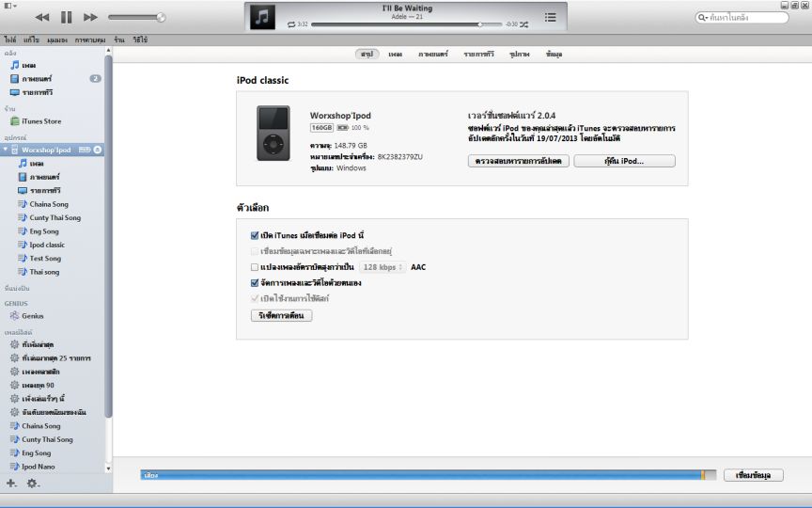This screenshot has width=812, height=508.
Task: Open the gear settings menu at sidebar bottom
Action: click(x=33, y=483)
